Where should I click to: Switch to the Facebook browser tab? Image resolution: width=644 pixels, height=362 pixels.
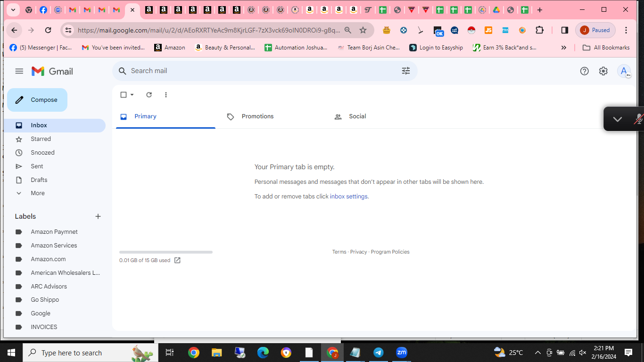pos(43,10)
